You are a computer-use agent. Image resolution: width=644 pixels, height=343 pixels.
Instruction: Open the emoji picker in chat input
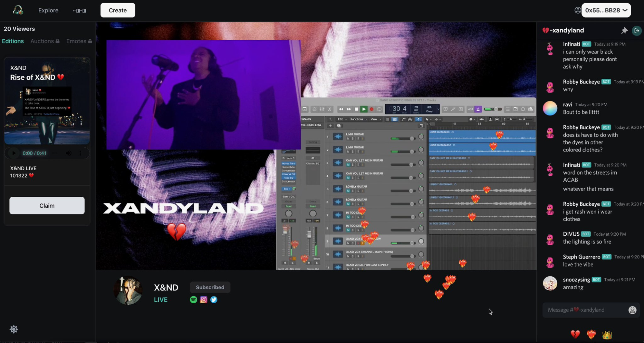(x=632, y=310)
